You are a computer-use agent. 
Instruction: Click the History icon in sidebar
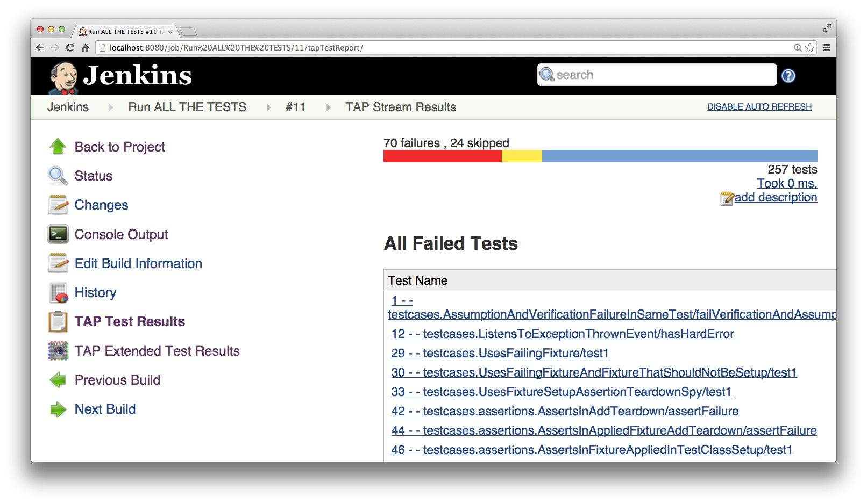click(58, 293)
